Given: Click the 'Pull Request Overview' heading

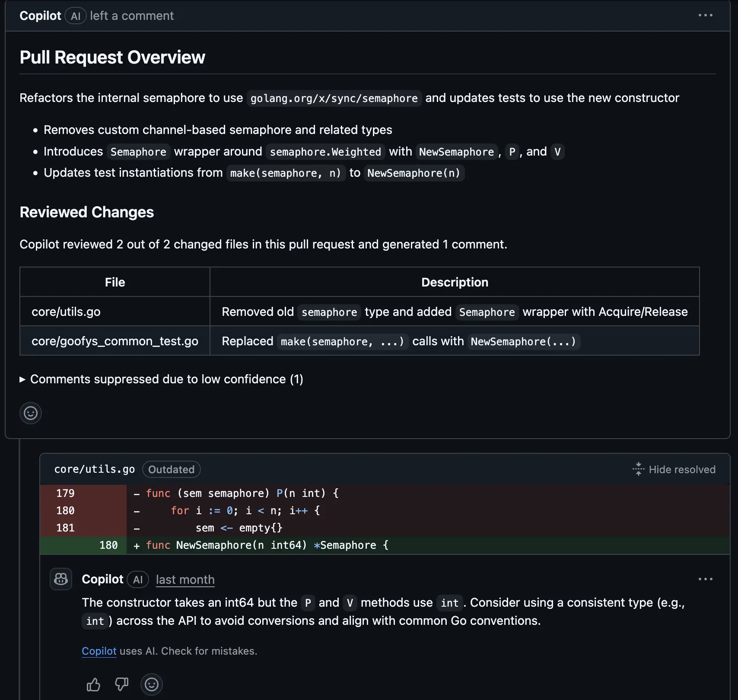Looking at the screenshot, I should (112, 57).
